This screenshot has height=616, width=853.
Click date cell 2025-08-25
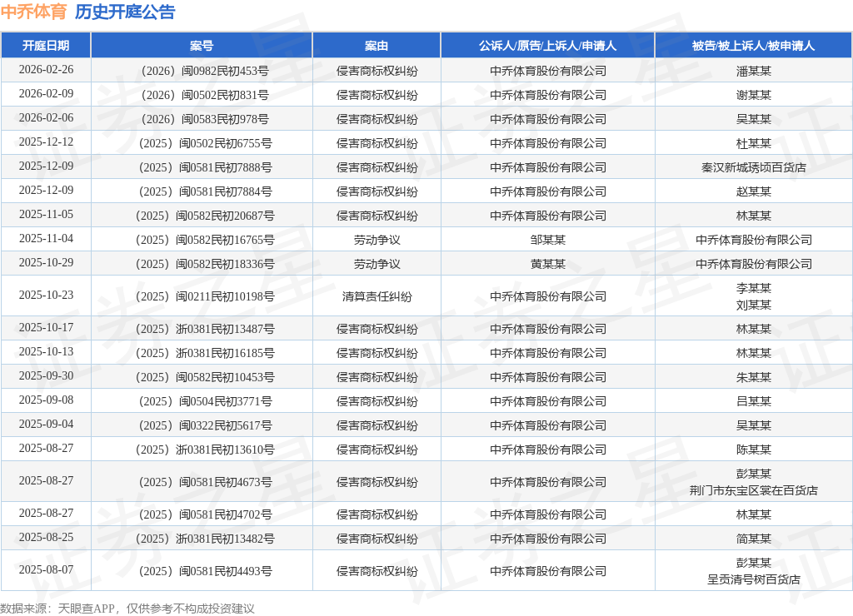click(46, 538)
